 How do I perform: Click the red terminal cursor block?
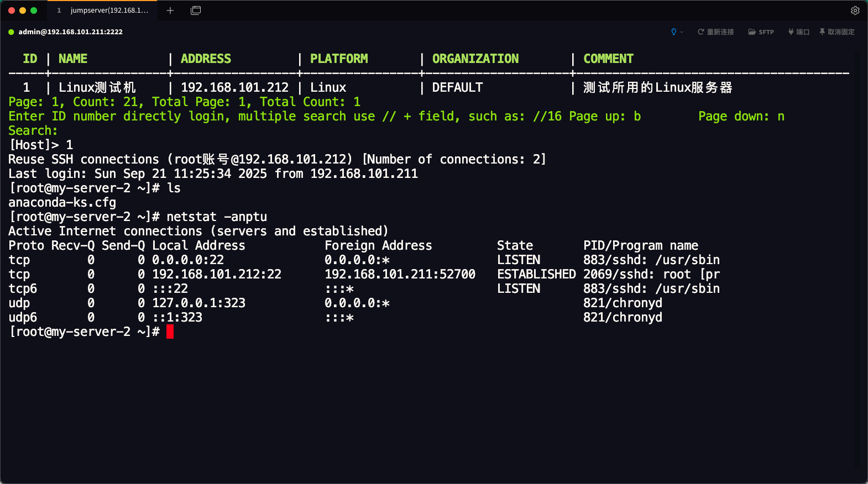point(170,332)
